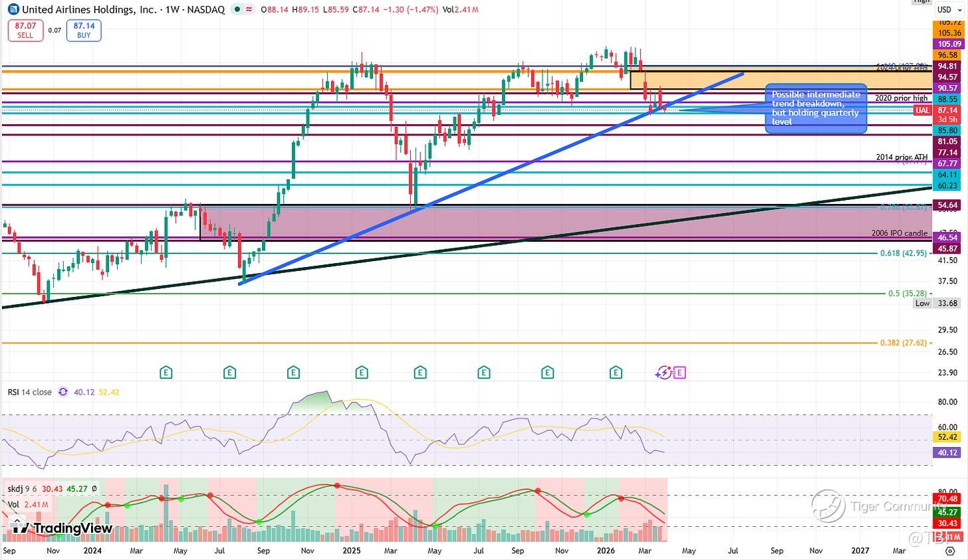Viewport: 968px width, 560px height.
Task: Click the 105.09 price axis label
Action: pyautogui.click(x=947, y=44)
